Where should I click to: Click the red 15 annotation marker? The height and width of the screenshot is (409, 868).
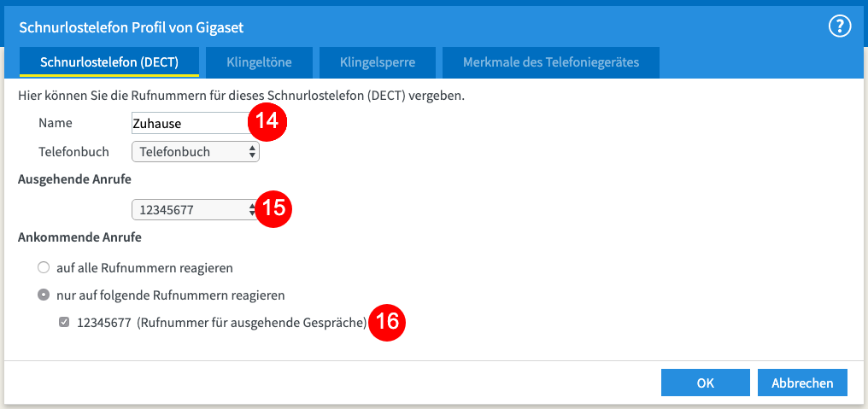click(x=272, y=209)
